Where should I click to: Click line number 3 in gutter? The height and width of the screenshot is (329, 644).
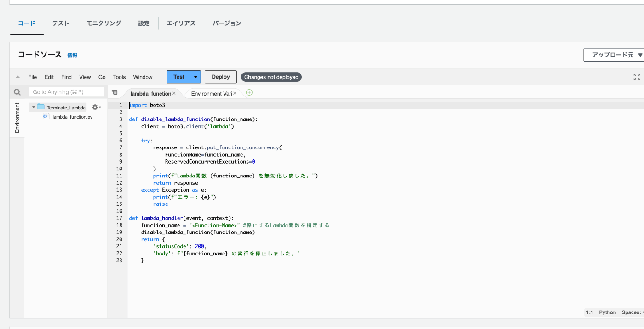click(121, 119)
